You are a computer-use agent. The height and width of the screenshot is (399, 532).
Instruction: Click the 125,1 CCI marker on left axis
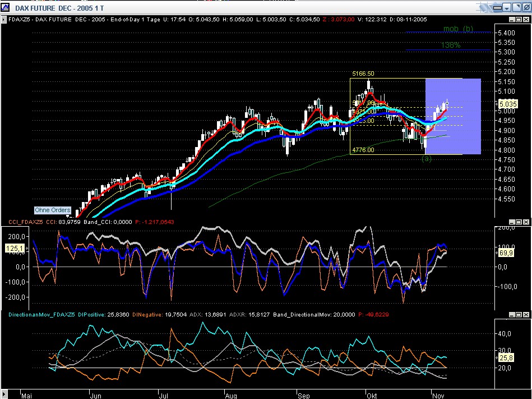[x=15, y=249]
